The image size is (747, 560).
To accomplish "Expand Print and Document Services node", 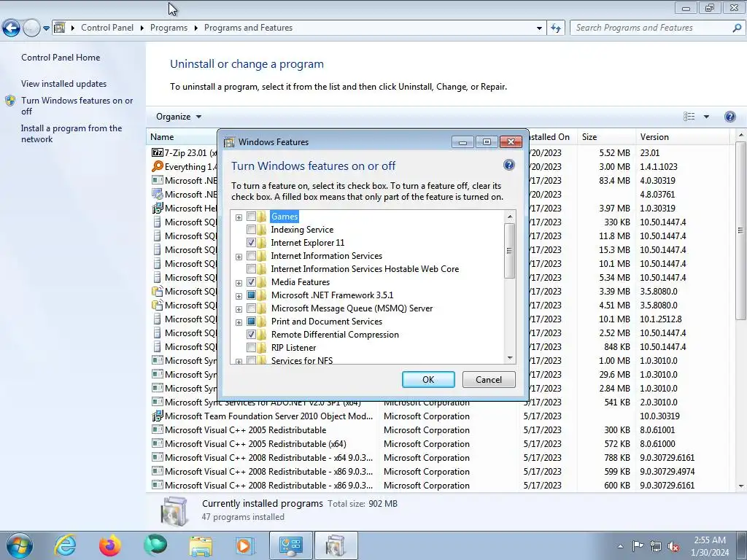I will pyautogui.click(x=239, y=322).
